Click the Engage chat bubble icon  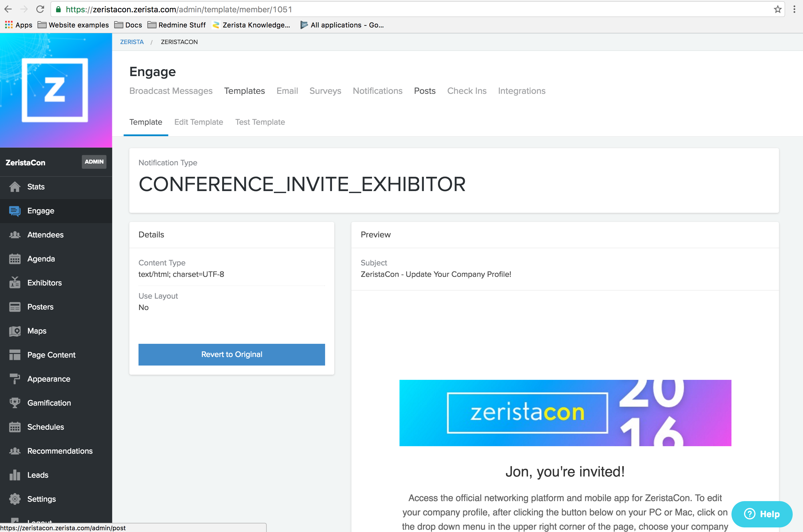[x=15, y=211]
